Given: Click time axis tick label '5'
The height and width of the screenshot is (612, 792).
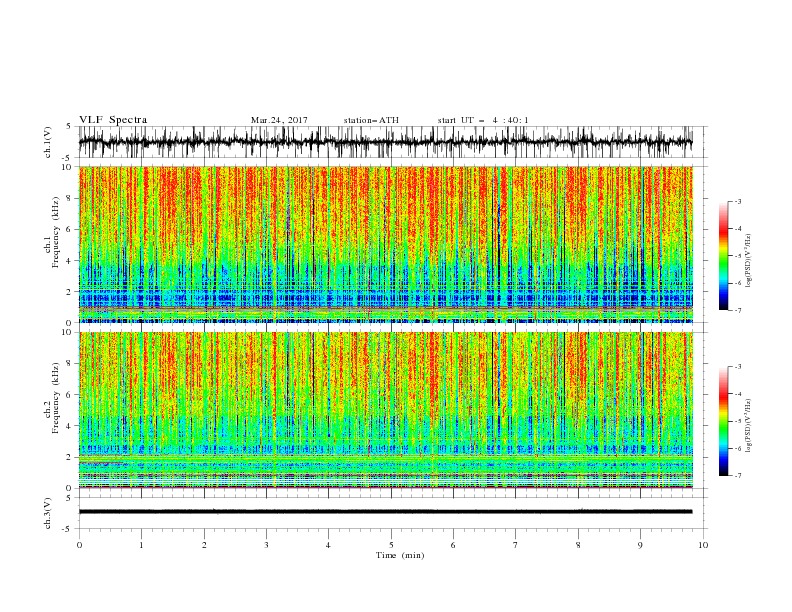Looking at the screenshot, I should tap(391, 545).
